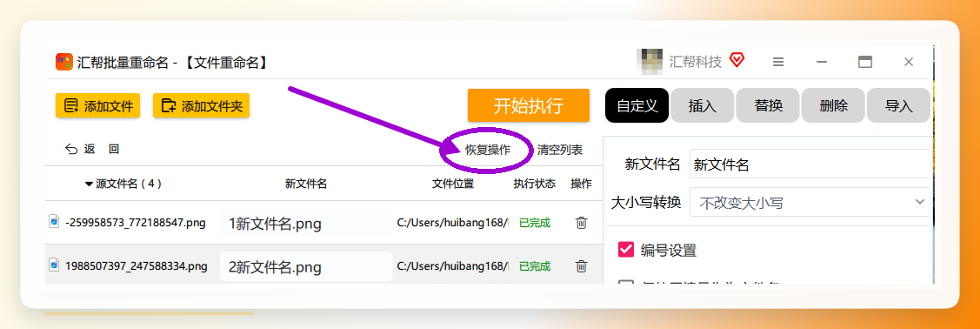This screenshot has width=980, height=329.
Task: Switch to the 插入 tab
Action: [703, 105]
